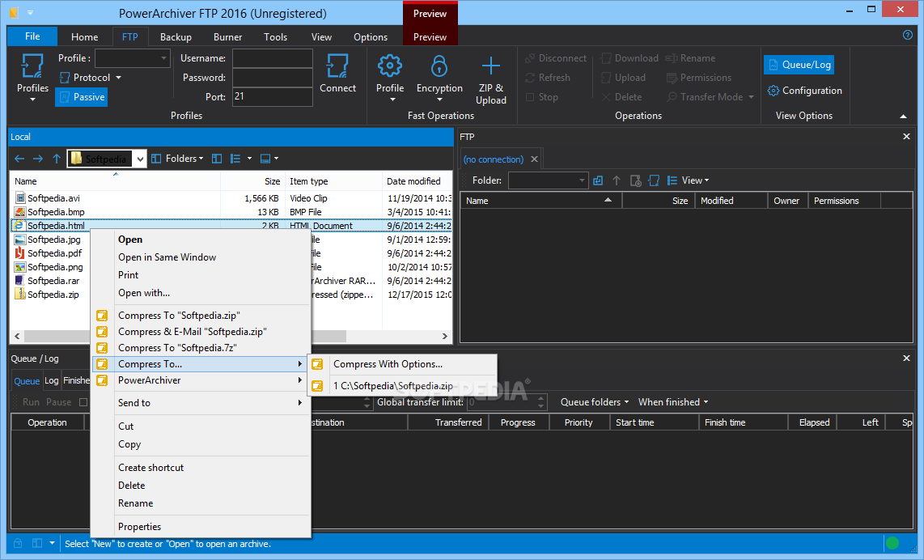This screenshot has width=924, height=560.
Task: Click the ZIP & Upload plus icon
Action: coord(491,66)
